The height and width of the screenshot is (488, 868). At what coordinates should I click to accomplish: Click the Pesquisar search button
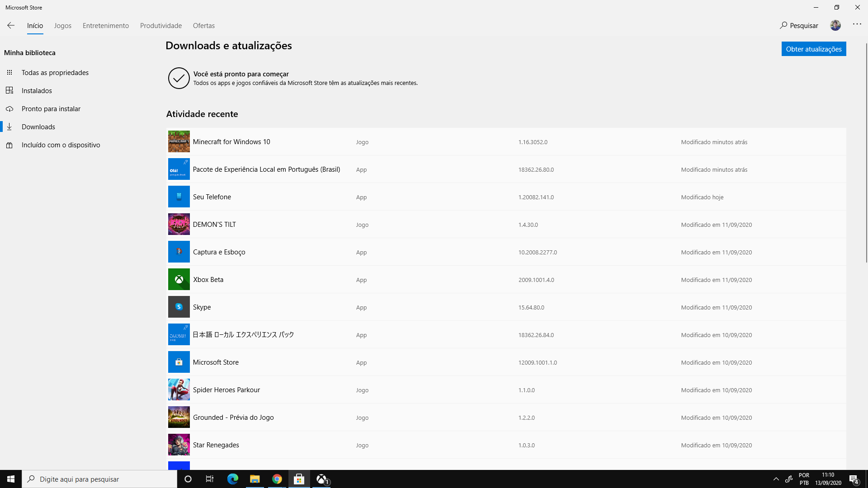(799, 25)
